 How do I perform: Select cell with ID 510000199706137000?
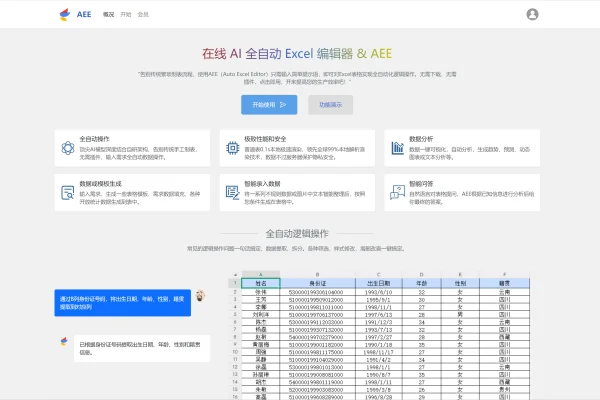point(317,315)
